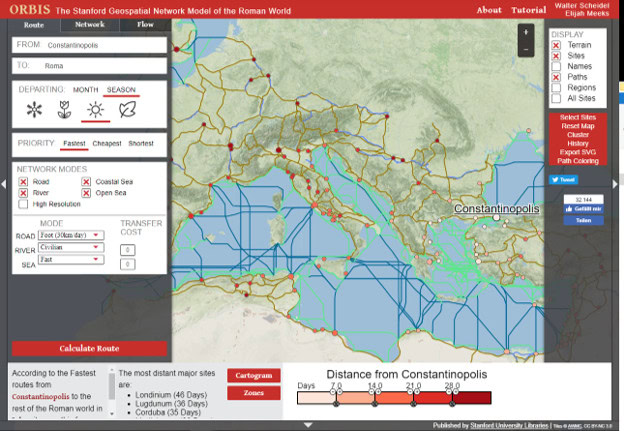
Task: Click Path Coloring option
Action: (x=578, y=161)
